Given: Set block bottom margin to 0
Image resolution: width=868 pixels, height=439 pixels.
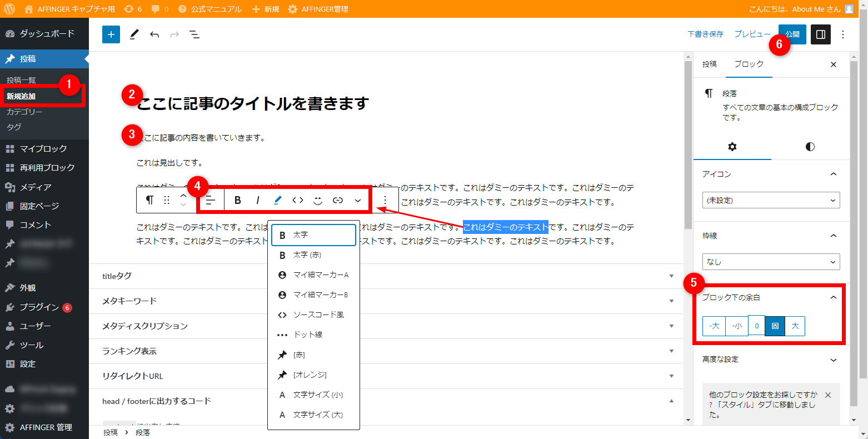Looking at the screenshot, I should click(757, 326).
